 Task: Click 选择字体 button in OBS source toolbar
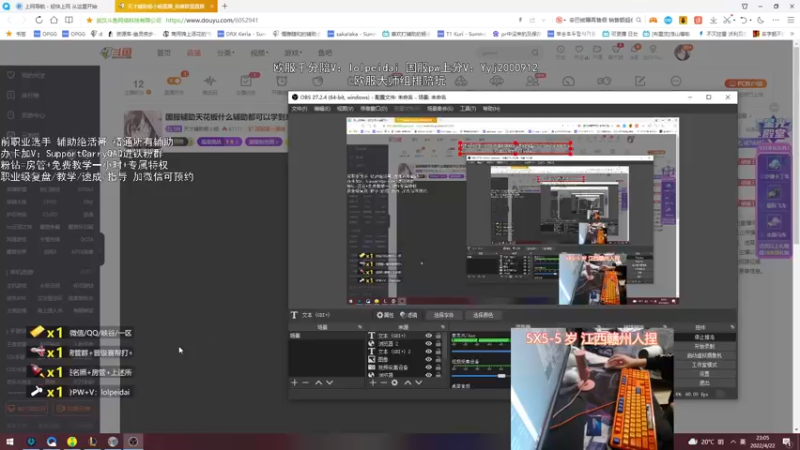coord(443,315)
